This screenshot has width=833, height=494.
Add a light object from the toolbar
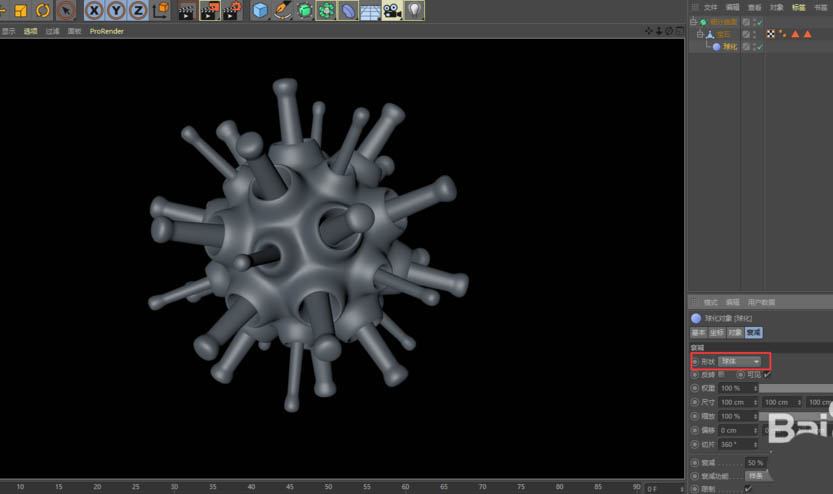(414, 11)
